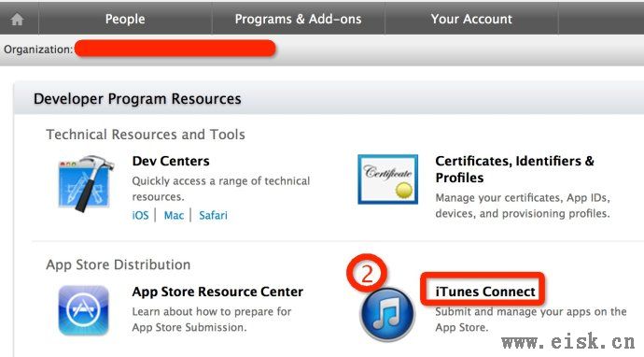Go to the home icon in navigation bar
Screen dimensions: 644x357
click(x=17, y=19)
